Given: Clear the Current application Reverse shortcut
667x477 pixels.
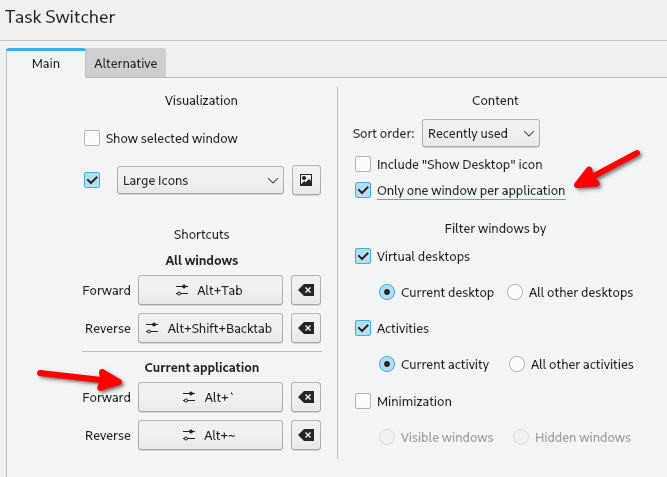Looking at the screenshot, I should 306,436.
